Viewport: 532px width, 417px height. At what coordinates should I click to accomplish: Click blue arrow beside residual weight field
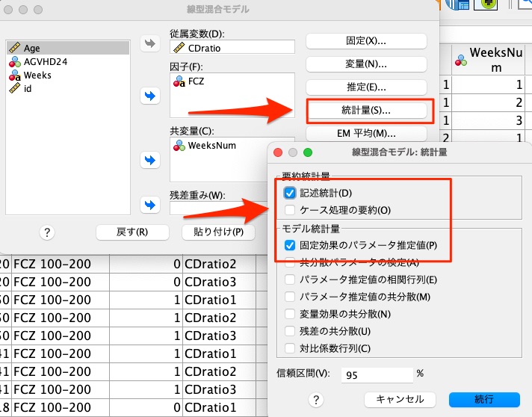tap(152, 203)
